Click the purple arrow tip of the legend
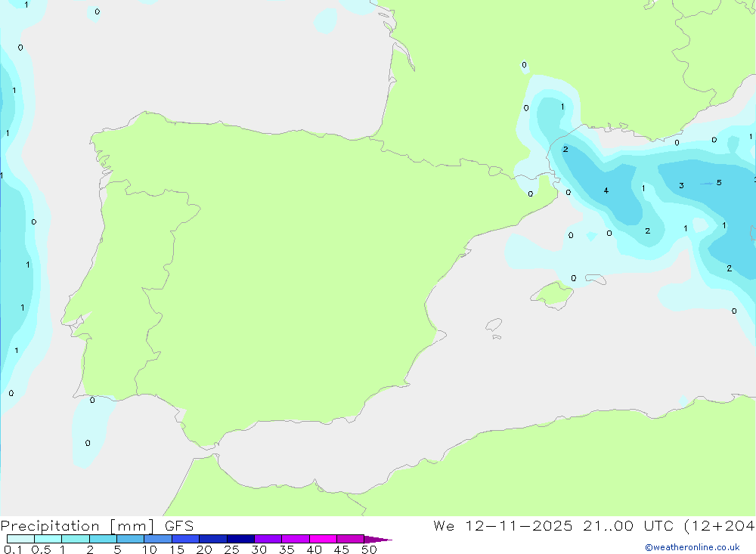756x554 pixels. pos(378,539)
